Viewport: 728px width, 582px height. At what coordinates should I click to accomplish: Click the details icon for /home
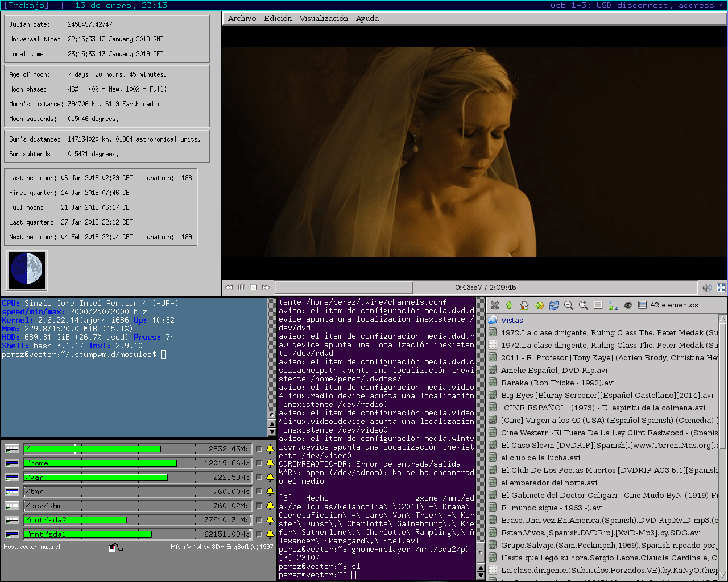tap(12, 463)
